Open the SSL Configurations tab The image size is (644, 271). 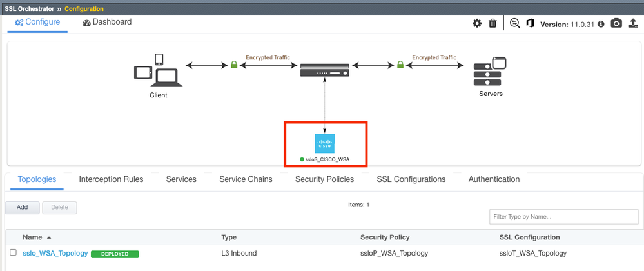tap(411, 179)
